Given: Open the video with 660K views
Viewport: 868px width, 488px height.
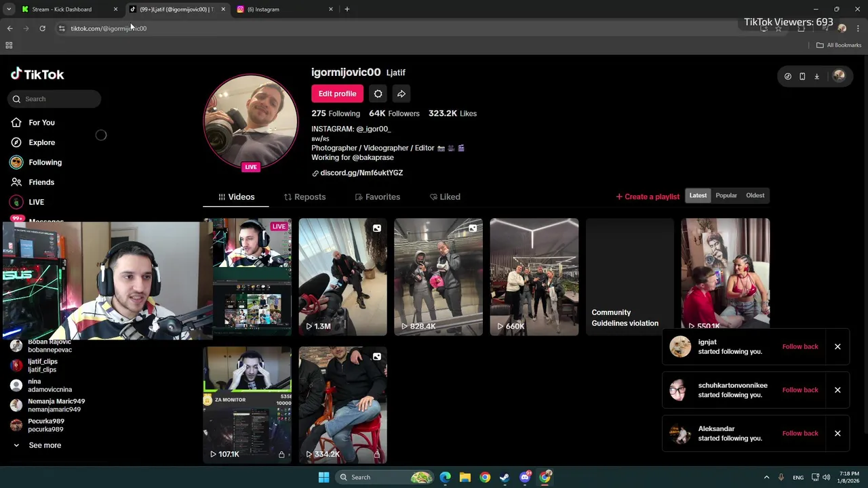Looking at the screenshot, I should (x=534, y=277).
